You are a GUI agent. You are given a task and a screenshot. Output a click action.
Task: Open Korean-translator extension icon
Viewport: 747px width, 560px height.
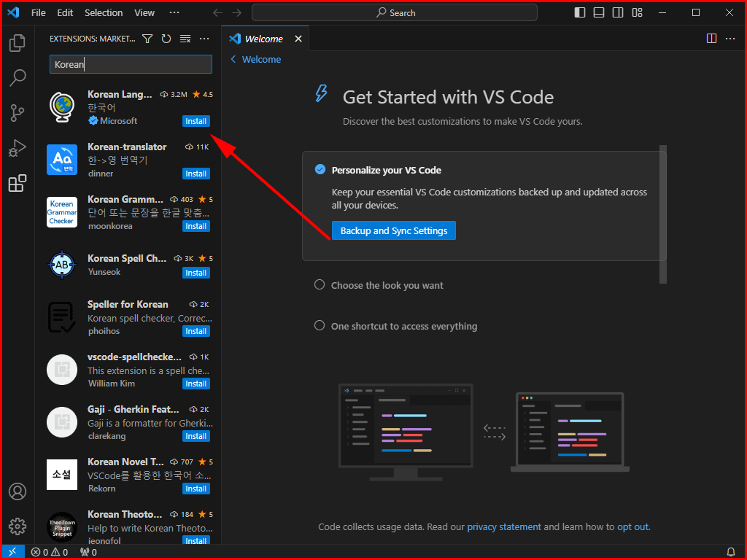pos(62,160)
